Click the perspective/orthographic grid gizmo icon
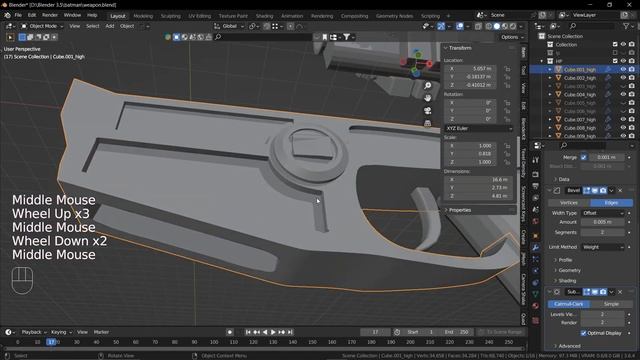This screenshot has width=640, height=360. click(427, 123)
